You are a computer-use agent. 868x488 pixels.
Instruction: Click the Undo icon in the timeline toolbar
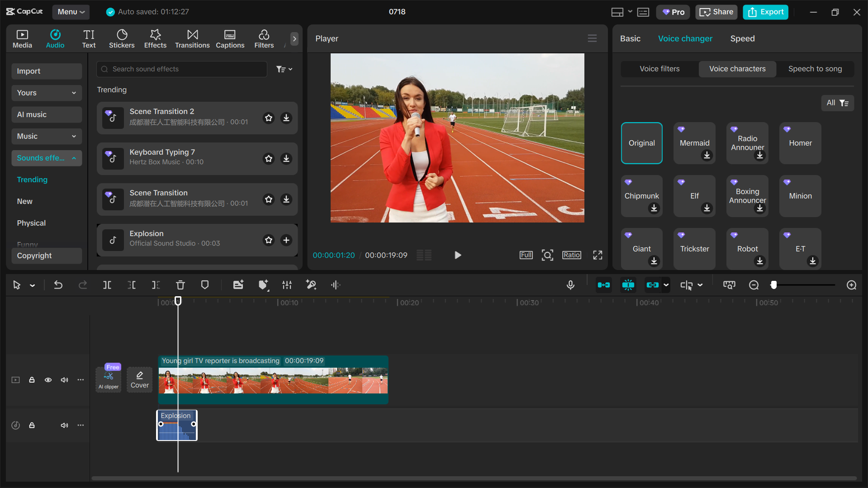(58, 285)
